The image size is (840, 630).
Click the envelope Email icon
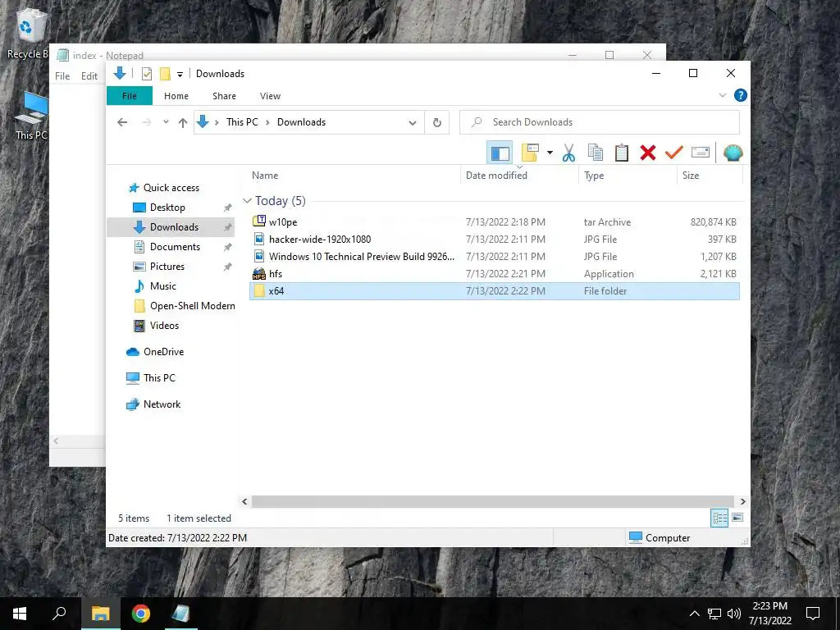click(701, 153)
